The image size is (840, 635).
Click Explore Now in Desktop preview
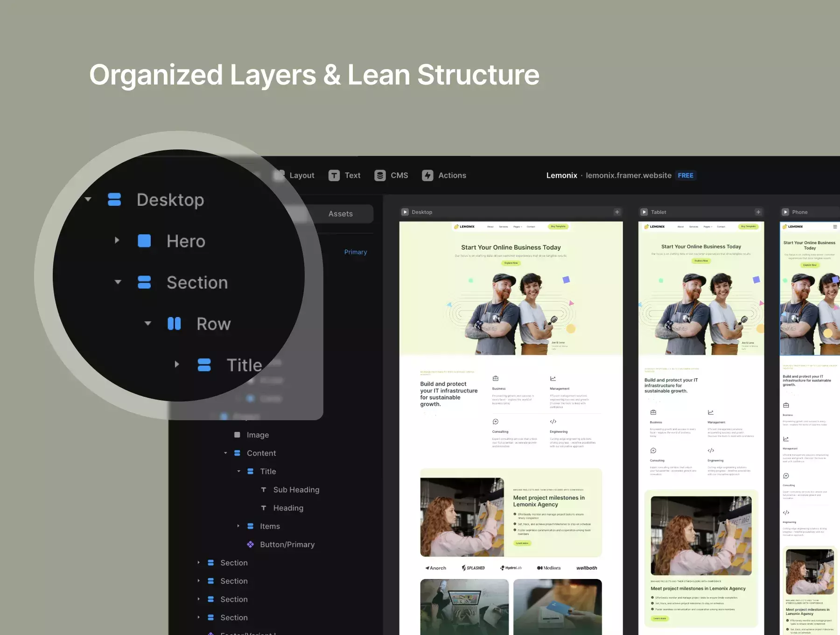pos(511,263)
